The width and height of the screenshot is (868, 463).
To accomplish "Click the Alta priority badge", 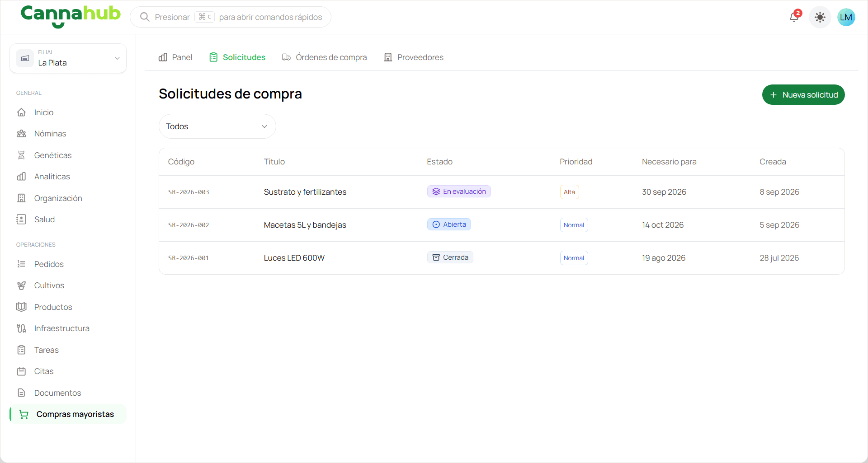I will coord(569,192).
